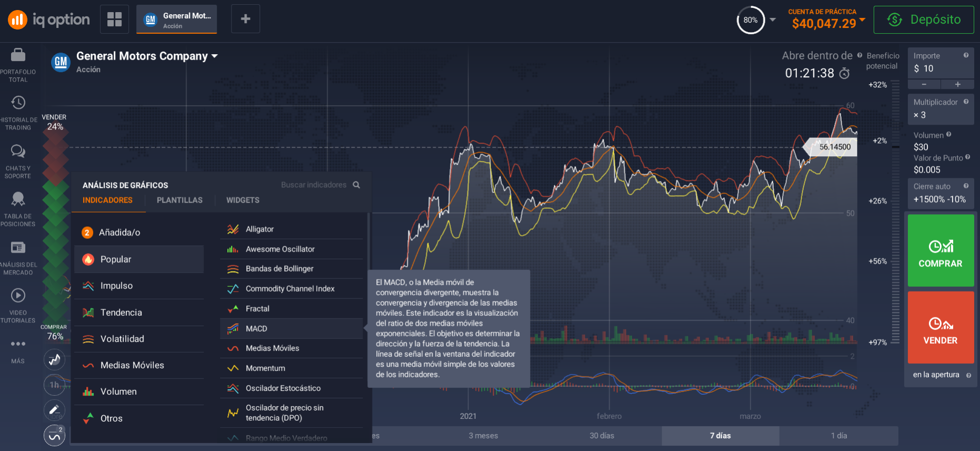980x451 pixels.
Task: Select the 7 días time range
Action: (721, 436)
